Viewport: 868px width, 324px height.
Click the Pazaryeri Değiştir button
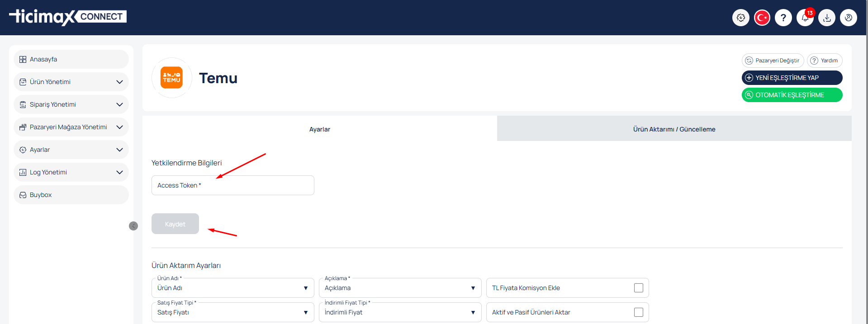pyautogui.click(x=773, y=61)
